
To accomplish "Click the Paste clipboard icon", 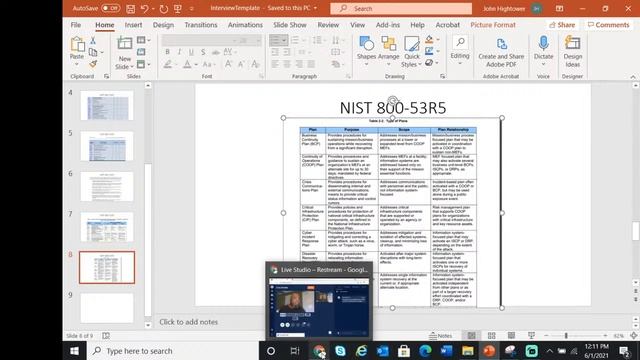I will (x=77, y=44).
